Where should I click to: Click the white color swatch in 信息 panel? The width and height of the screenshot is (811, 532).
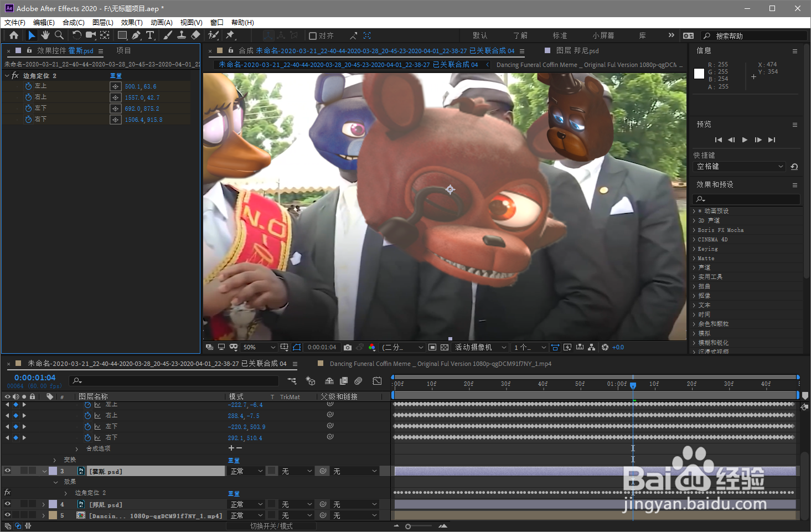click(x=699, y=74)
